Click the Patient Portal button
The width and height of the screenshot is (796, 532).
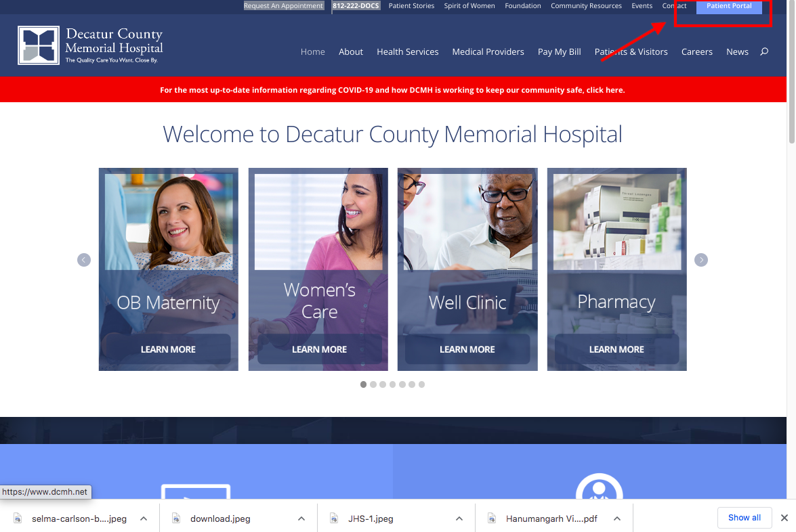tap(729, 6)
